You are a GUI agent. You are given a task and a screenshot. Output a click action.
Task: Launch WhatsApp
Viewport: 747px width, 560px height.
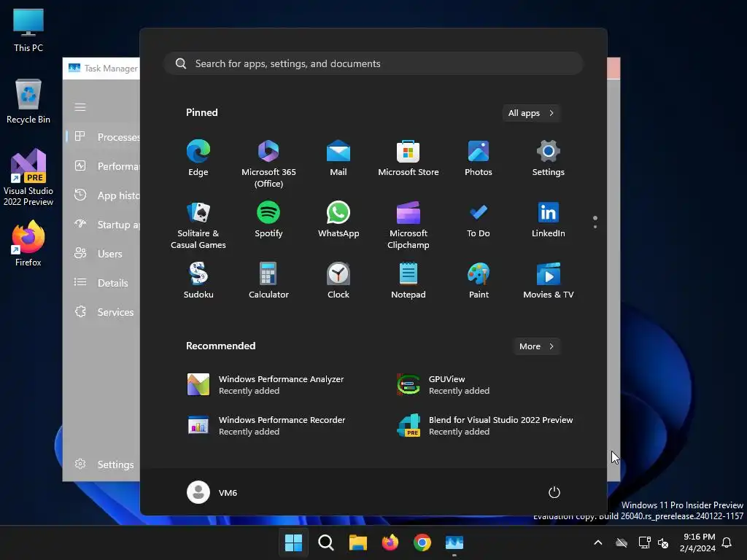pyautogui.click(x=338, y=219)
